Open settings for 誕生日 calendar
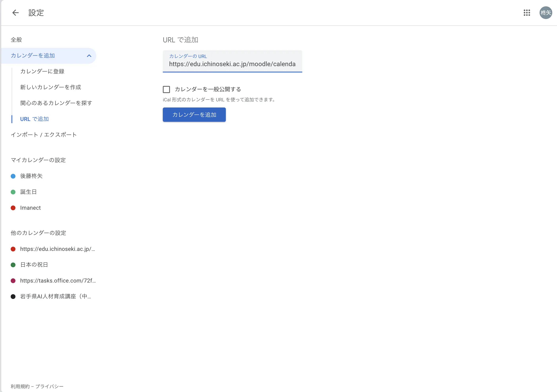The image size is (557, 392). click(x=28, y=192)
